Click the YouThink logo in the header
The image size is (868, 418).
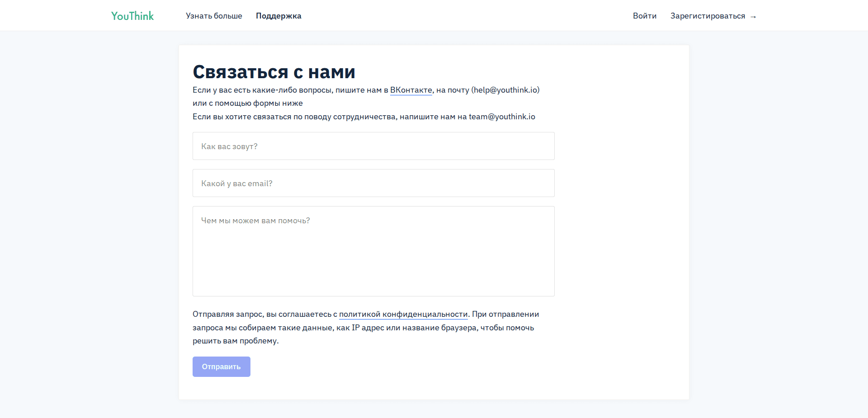(132, 15)
